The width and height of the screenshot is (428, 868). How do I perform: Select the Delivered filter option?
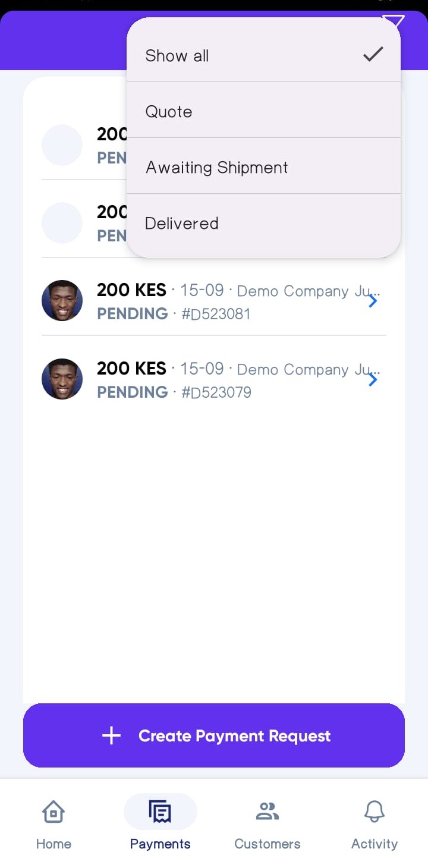pos(182,224)
